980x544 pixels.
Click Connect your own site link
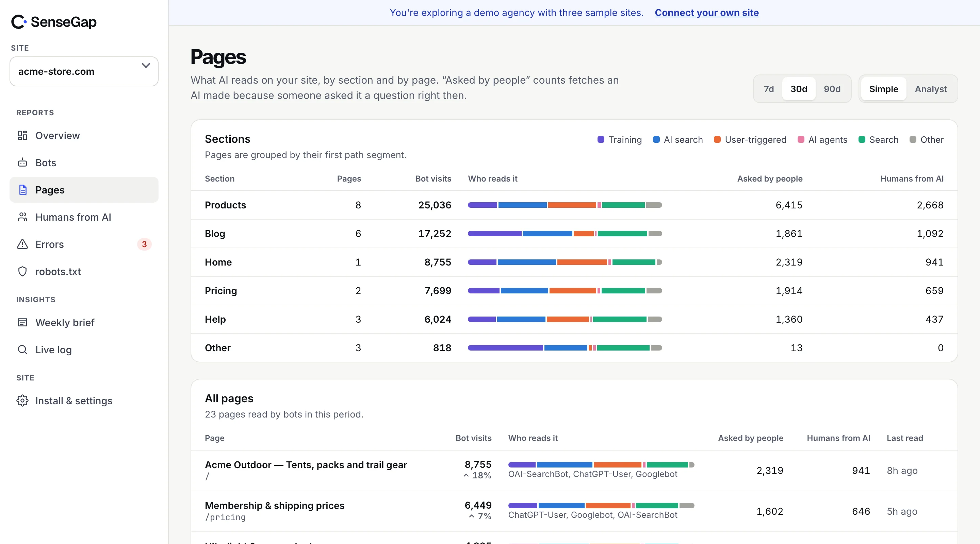[x=706, y=13]
